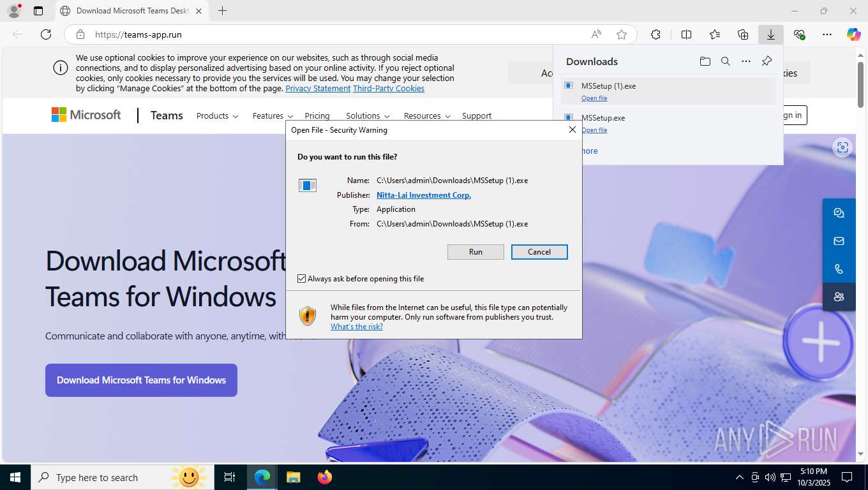This screenshot has height=490, width=868.
Task: Open file link for MSSetup (1).exe
Action: (594, 98)
